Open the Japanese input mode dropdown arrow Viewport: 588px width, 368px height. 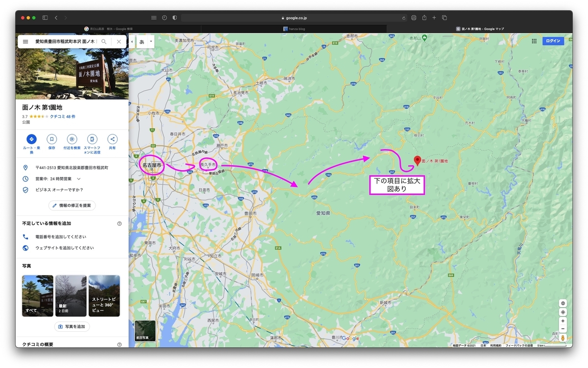pyautogui.click(x=151, y=42)
